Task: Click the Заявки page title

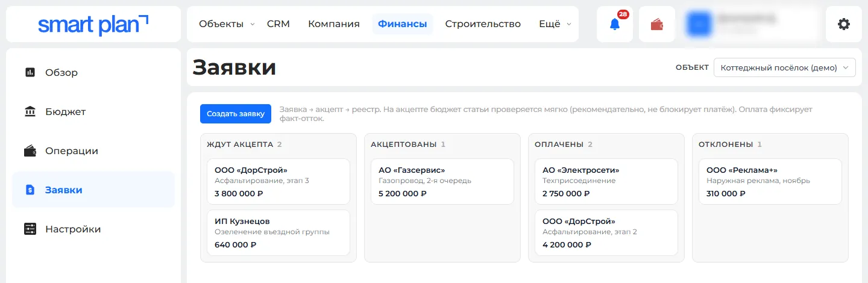Action: (x=234, y=67)
